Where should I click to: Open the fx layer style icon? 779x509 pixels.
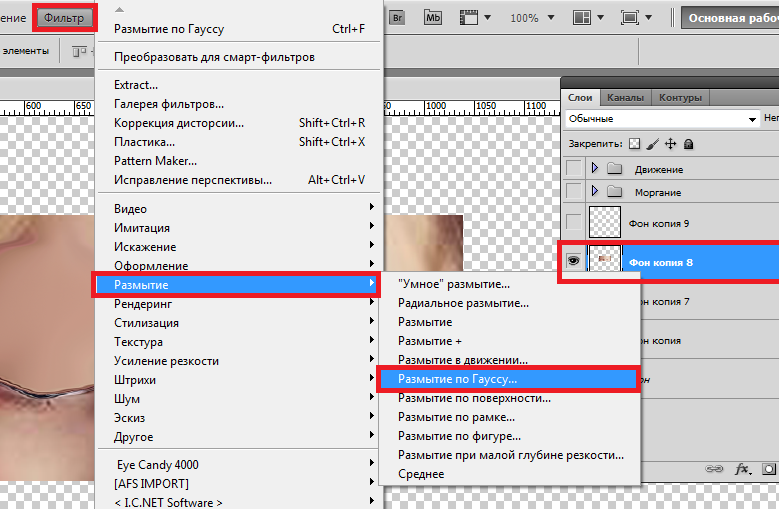742,468
